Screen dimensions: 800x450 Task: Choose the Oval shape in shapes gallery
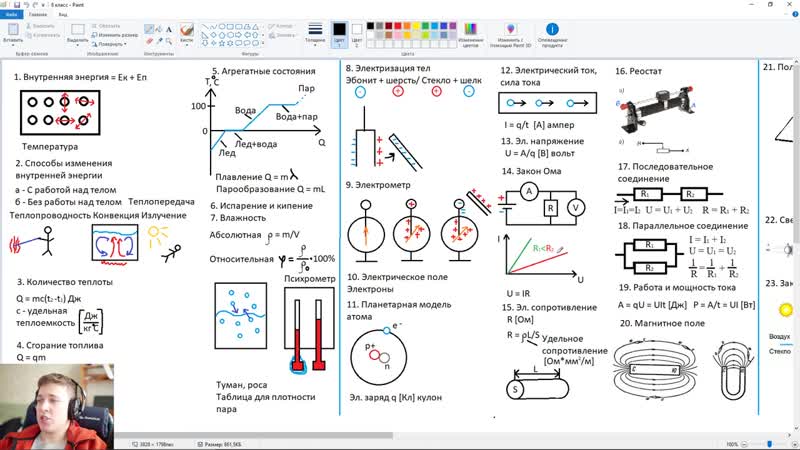[x=222, y=27]
